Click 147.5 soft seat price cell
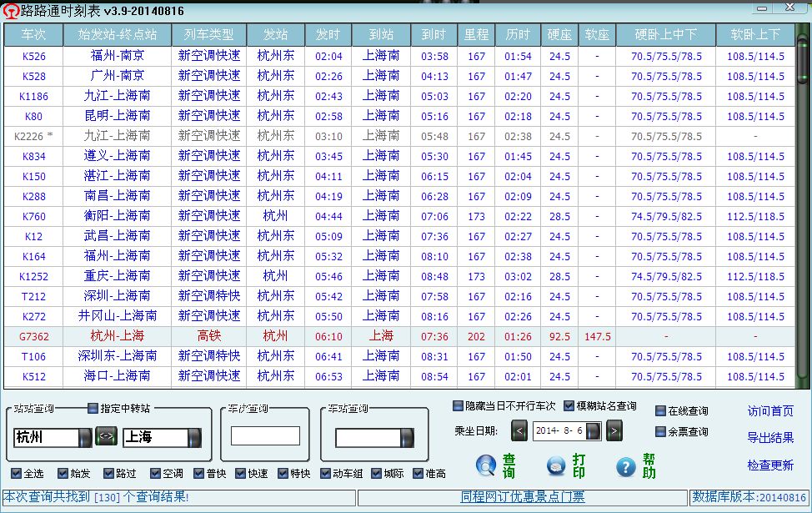Image resolution: width=812 pixels, height=513 pixels. 597,337
